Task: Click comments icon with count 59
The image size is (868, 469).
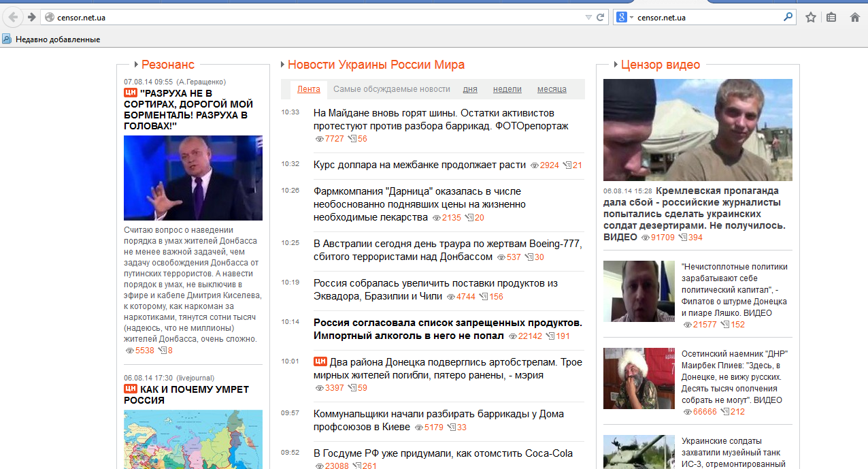Action: point(352,388)
